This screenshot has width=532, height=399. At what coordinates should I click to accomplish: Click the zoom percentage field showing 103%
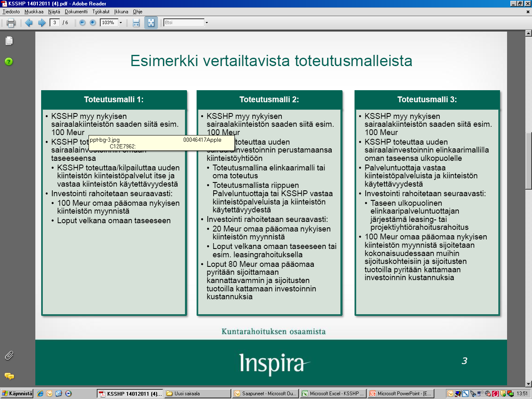click(x=109, y=23)
